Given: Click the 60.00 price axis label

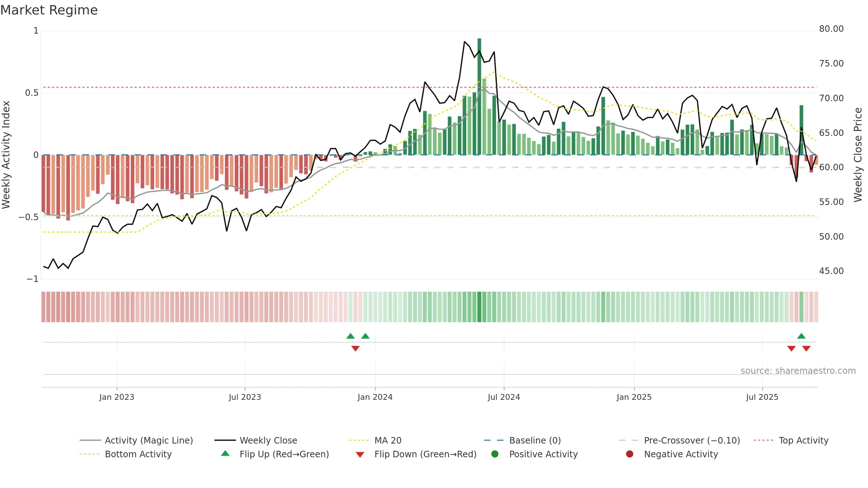Looking at the screenshot, I should 831,167.
